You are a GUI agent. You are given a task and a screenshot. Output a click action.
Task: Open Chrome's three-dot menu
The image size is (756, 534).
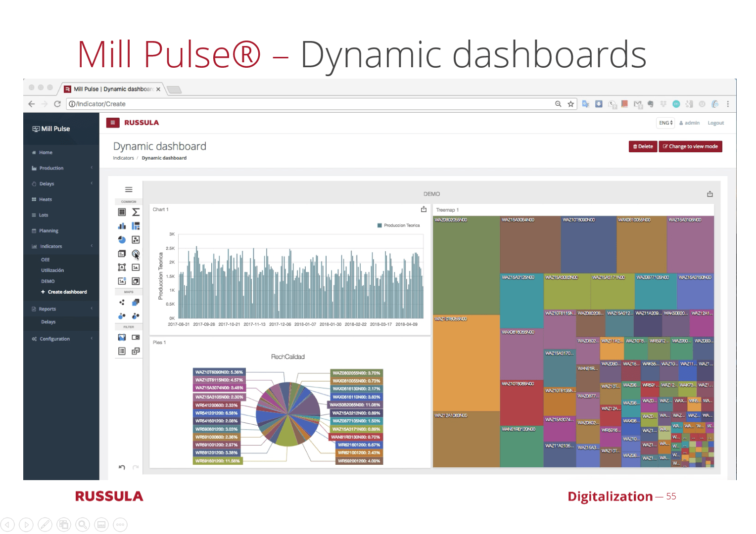(728, 104)
